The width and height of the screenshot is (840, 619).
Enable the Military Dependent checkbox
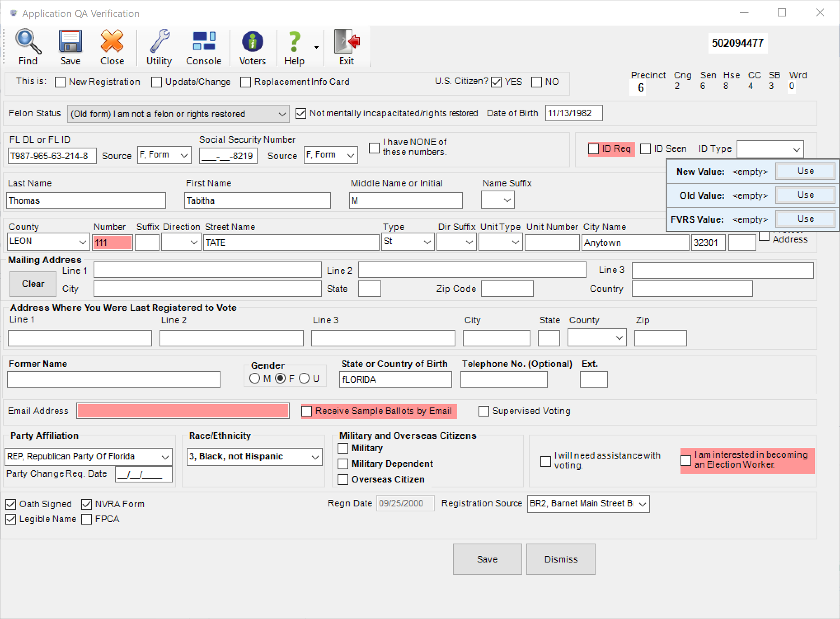343,464
